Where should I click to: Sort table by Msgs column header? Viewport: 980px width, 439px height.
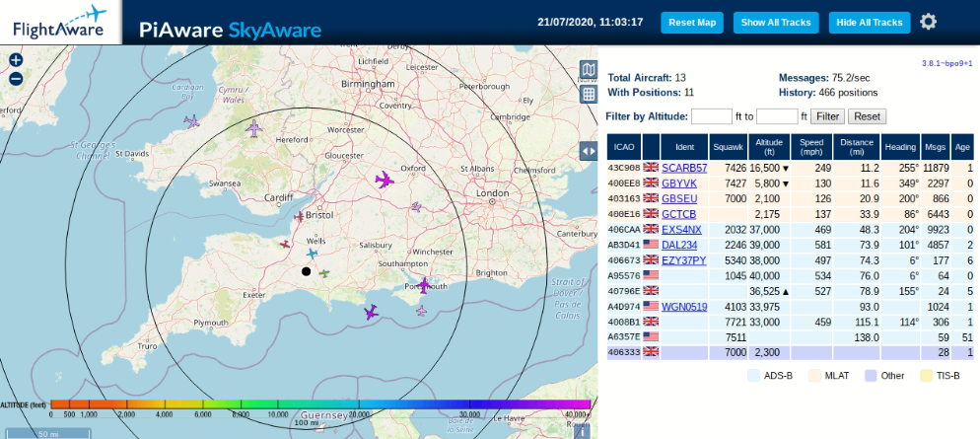(935, 147)
